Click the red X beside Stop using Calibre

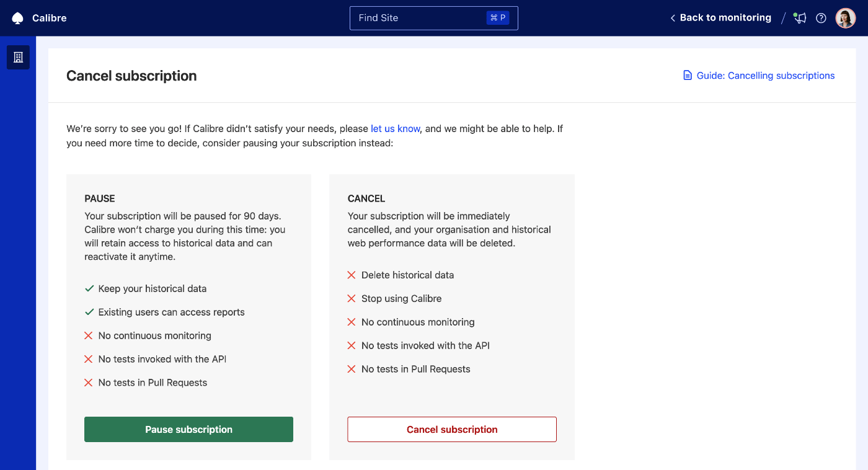[350, 298]
